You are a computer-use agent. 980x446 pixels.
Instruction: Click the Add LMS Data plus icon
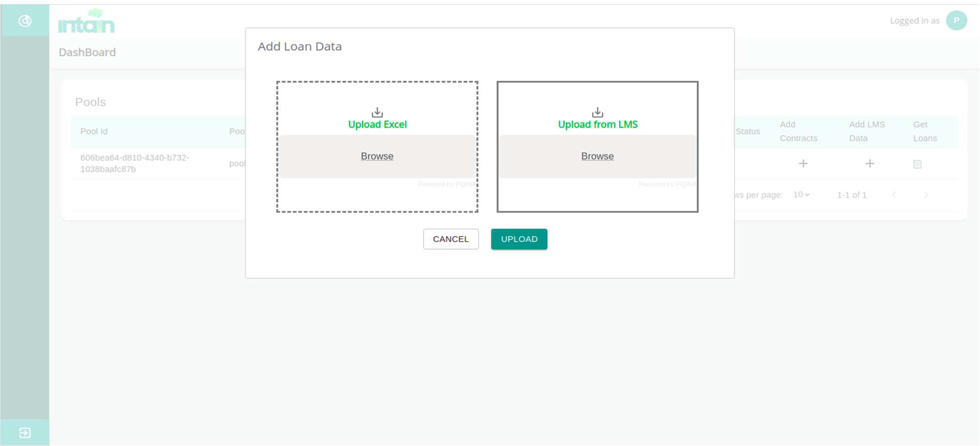pos(869,164)
